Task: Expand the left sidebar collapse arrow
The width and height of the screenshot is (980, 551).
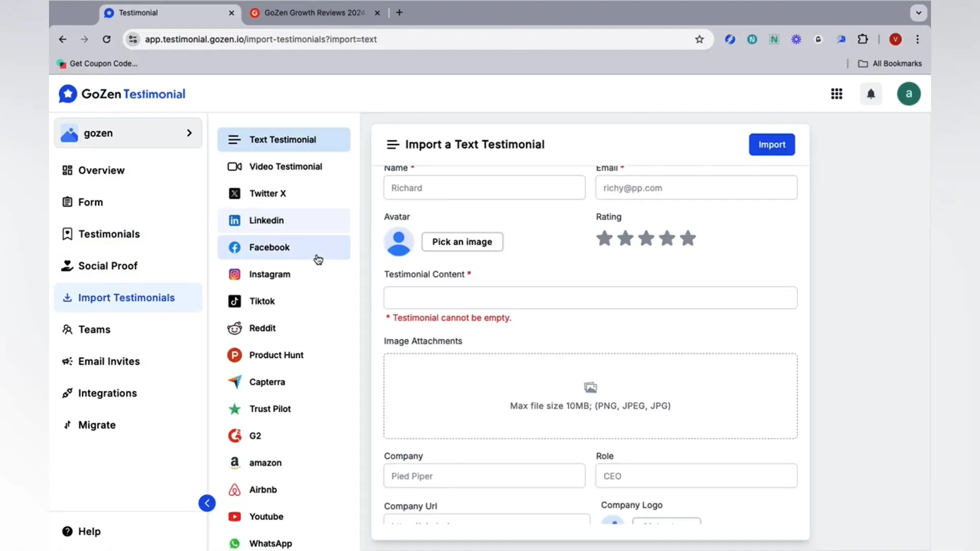Action: click(207, 503)
